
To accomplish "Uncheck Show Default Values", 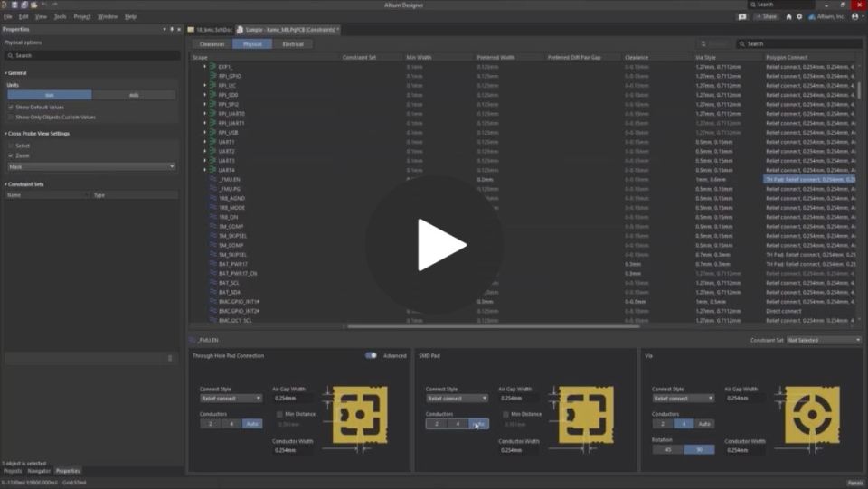I will 11,108.
